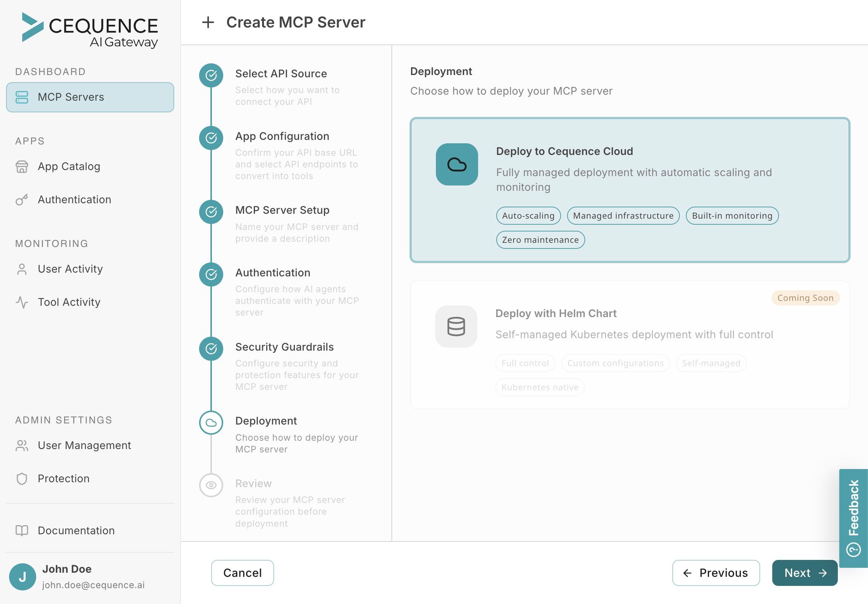The width and height of the screenshot is (868, 604).
Task: Cancel the MCP server creation
Action: (x=242, y=573)
